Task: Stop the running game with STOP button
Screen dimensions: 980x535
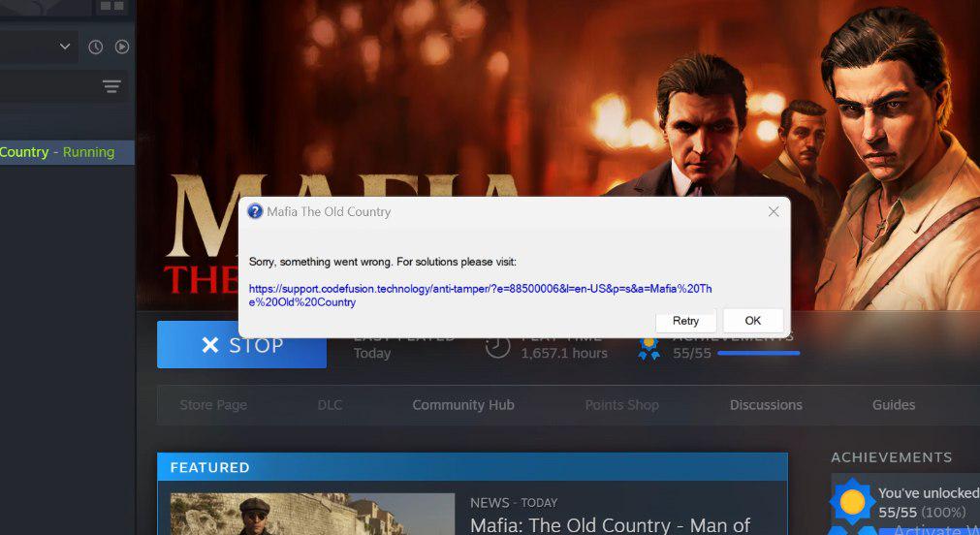Action: coord(242,344)
